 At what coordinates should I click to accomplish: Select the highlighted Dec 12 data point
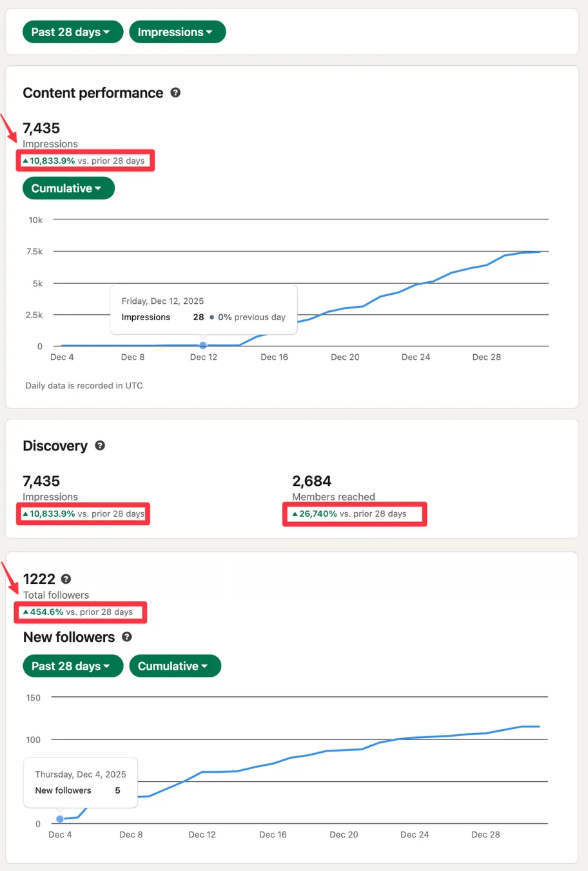pyautogui.click(x=203, y=346)
